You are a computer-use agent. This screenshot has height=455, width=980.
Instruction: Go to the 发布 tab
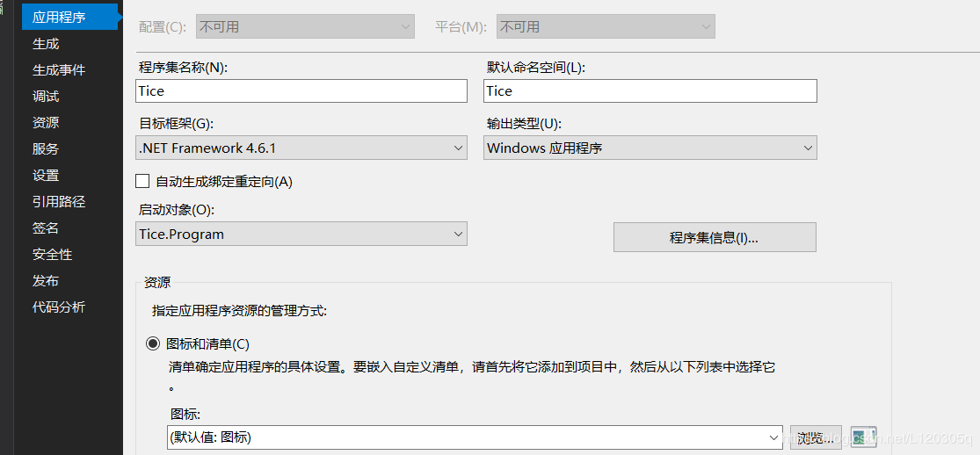click(x=46, y=280)
